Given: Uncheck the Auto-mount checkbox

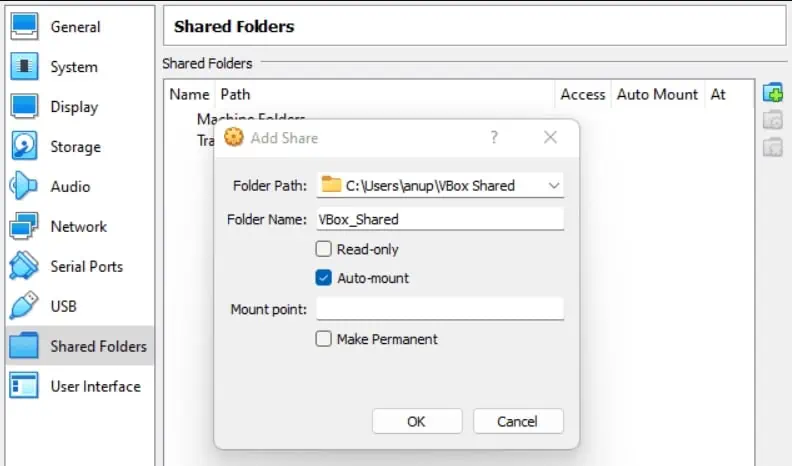Looking at the screenshot, I should (x=324, y=278).
